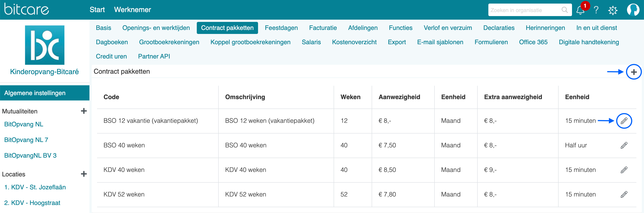This screenshot has width=644, height=213.
Task: Select the Werknemer menu item
Action: (133, 10)
